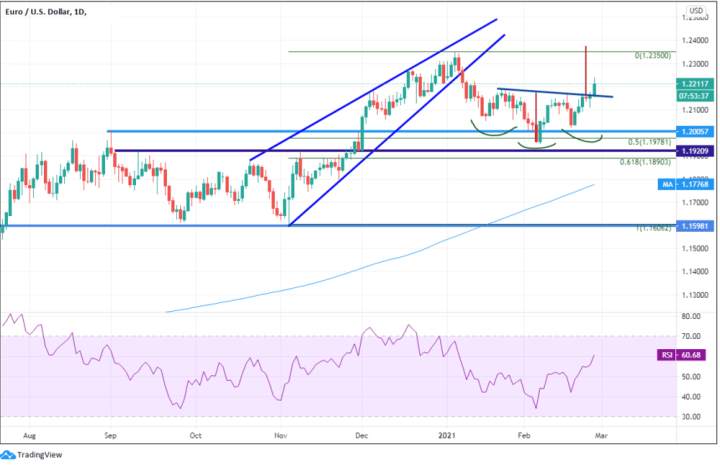The height and width of the screenshot is (465, 720).
Task: Click the RSI line at its latest point
Action: pos(595,355)
